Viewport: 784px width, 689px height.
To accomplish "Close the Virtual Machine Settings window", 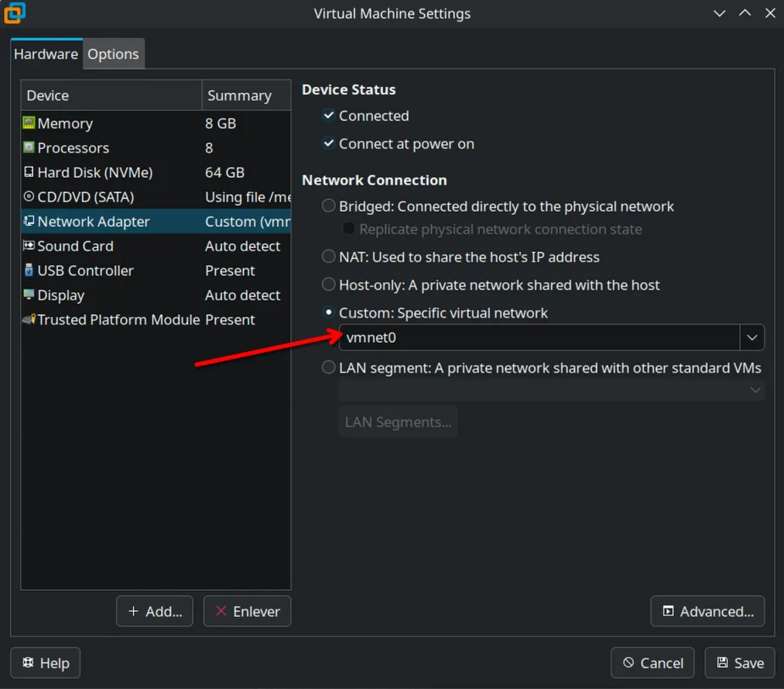I will click(770, 13).
